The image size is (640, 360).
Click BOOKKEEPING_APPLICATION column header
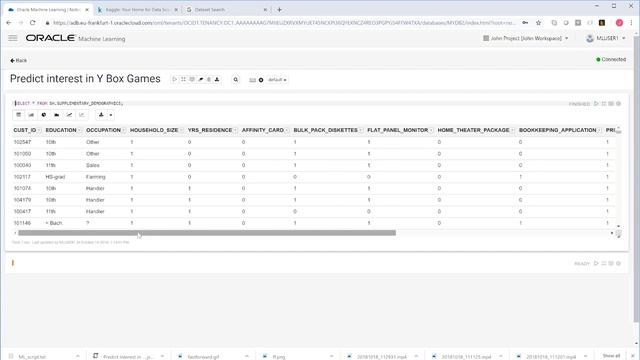tap(558, 130)
